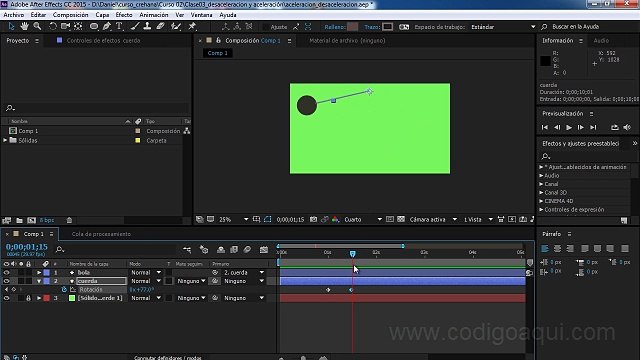640x360 pixels.
Task: Open the Capa menu
Action: coord(102,15)
